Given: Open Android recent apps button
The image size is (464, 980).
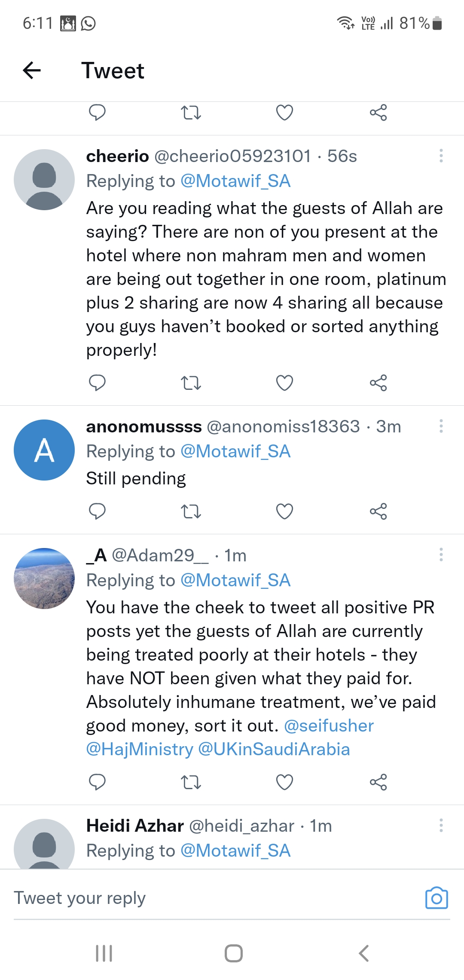Looking at the screenshot, I should tap(104, 953).
